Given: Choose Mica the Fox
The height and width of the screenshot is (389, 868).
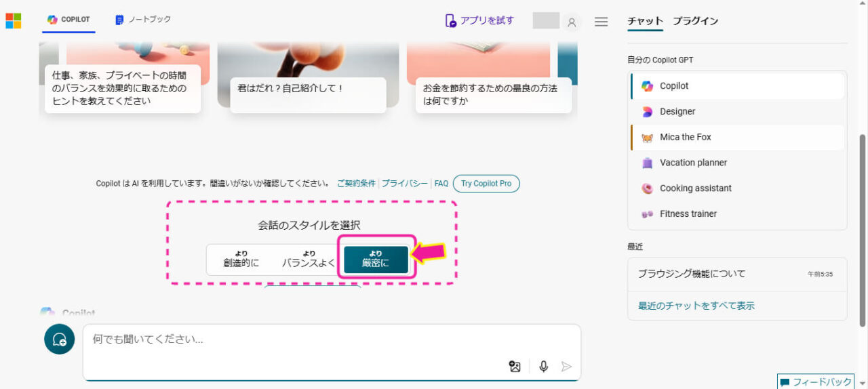Looking at the screenshot, I should click(x=737, y=137).
